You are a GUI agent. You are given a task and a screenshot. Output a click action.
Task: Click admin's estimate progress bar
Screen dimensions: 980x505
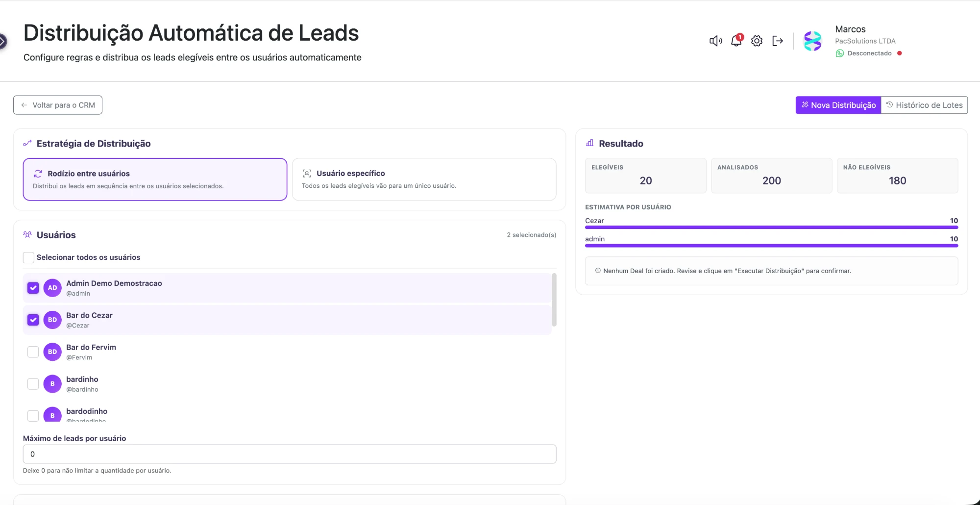771,246
